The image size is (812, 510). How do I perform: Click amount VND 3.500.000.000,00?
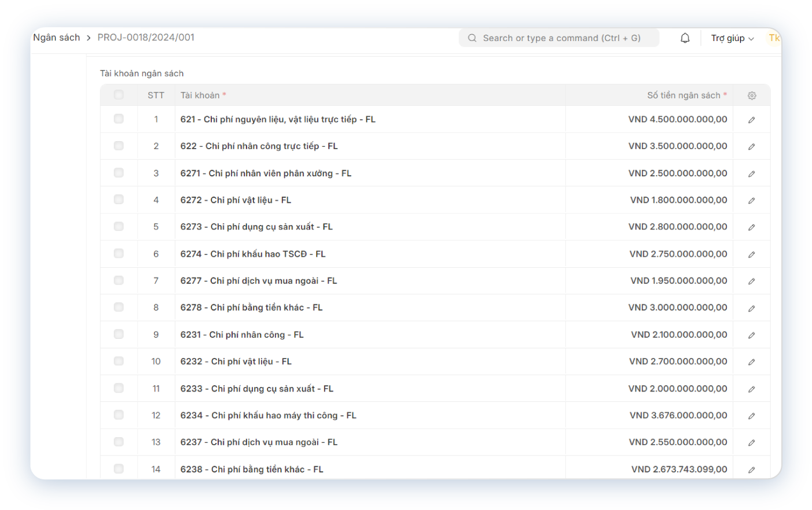click(x=678, y=146)
